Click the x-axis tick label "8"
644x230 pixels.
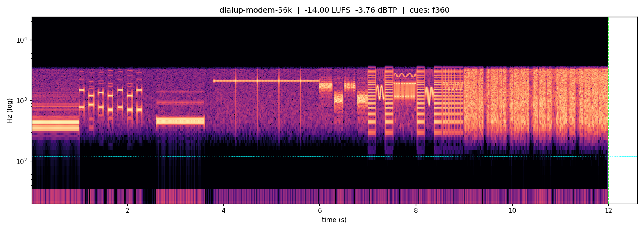pos(416,211)
